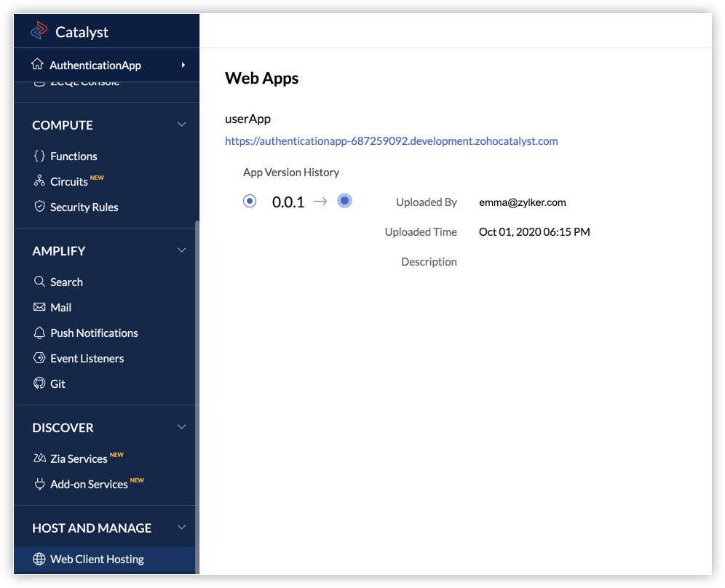Click the Security Rules shield icon
This screenshot has height=588, width=725.
click(39, 207)
